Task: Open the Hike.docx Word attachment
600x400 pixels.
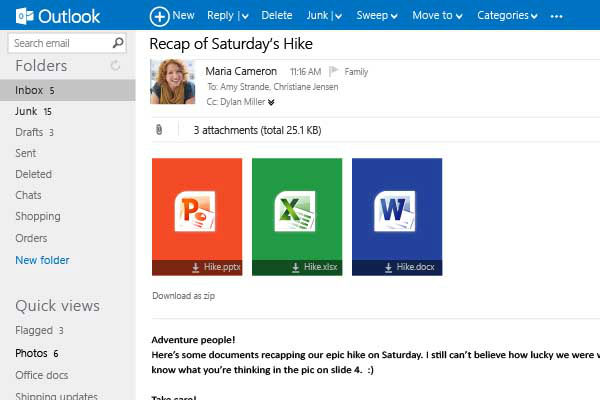Action: [397, 216]
